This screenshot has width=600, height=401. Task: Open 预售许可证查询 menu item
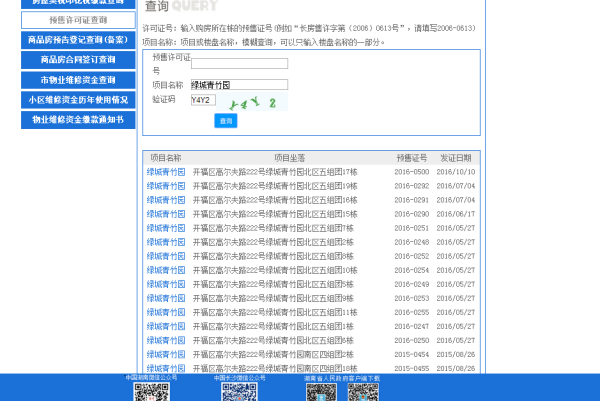click(x=78, y=20)
